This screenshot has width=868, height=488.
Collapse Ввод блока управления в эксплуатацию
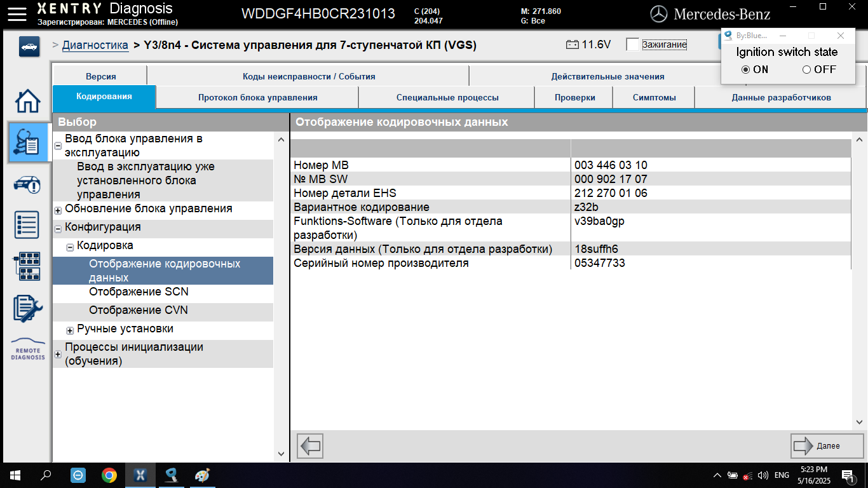tap(58, 146)
